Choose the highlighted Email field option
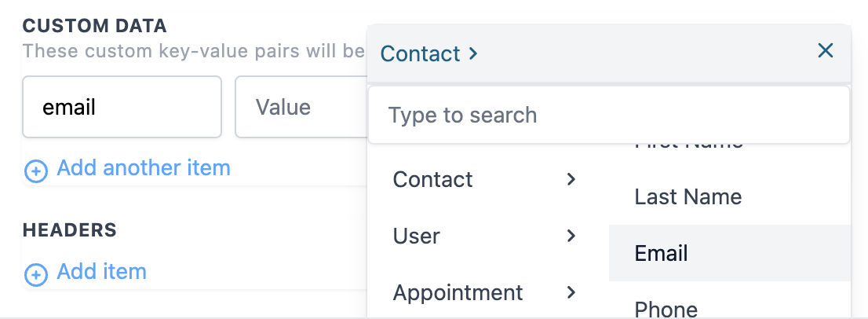Viewport: 868px width, 319px height. click(x=662, y=253)
